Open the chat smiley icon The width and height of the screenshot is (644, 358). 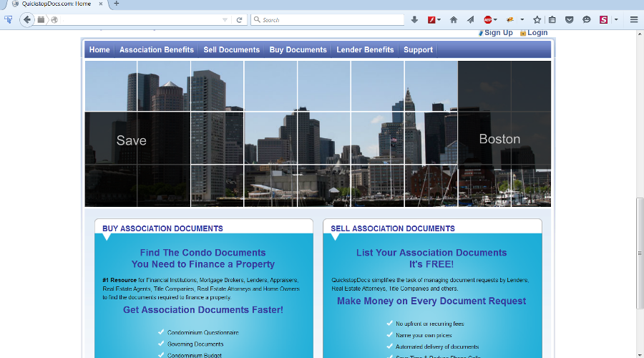(x=587, y=20)
